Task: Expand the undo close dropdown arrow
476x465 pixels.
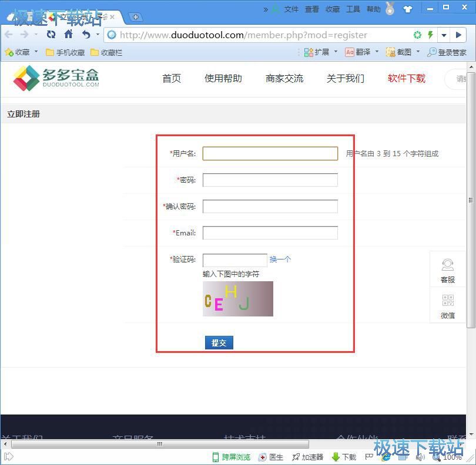Action: tap(98, 34)
